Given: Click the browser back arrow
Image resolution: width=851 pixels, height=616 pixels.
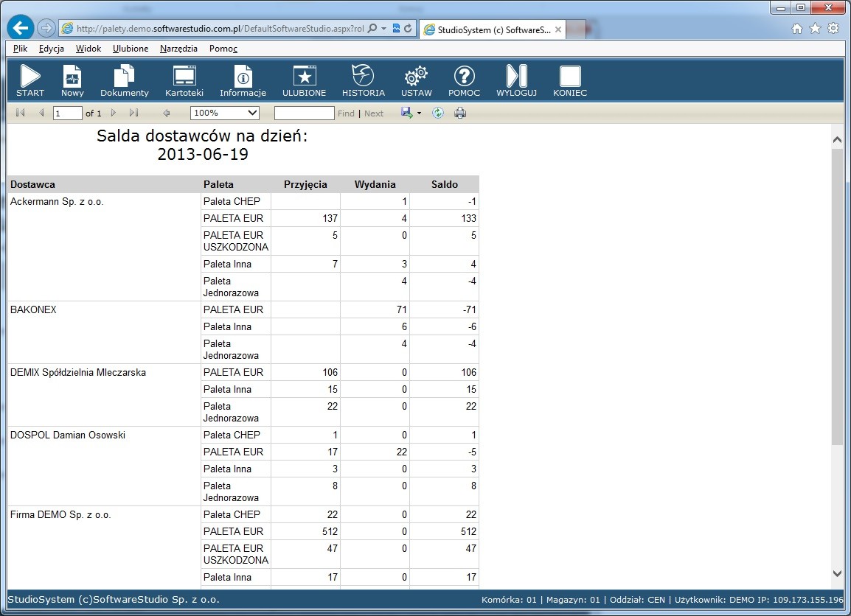Looking at the screenshot, I should (x=21, y=28).
